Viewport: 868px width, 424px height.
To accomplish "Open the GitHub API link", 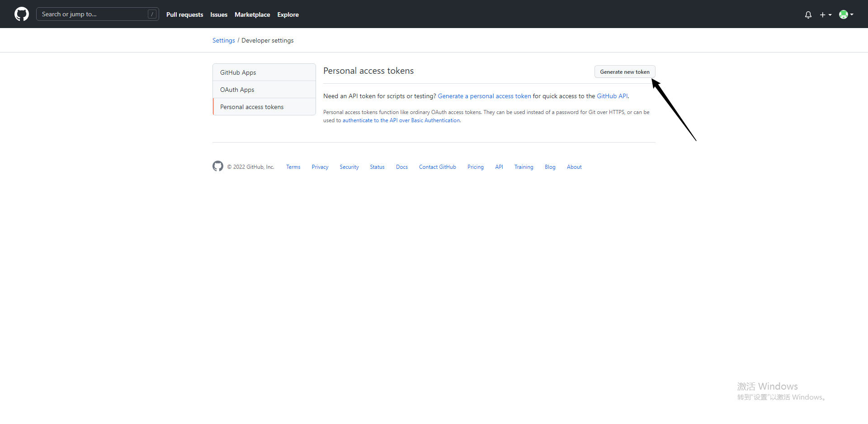I will pos(612,96).
